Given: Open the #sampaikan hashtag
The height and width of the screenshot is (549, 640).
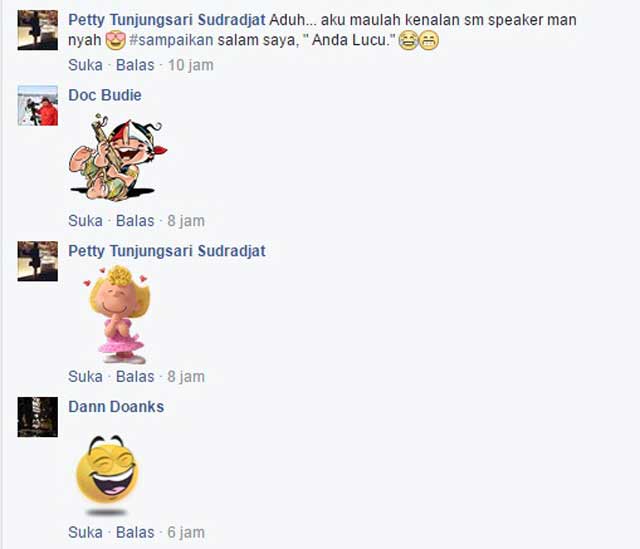Looking at the screenshot, I should (171, 40).
